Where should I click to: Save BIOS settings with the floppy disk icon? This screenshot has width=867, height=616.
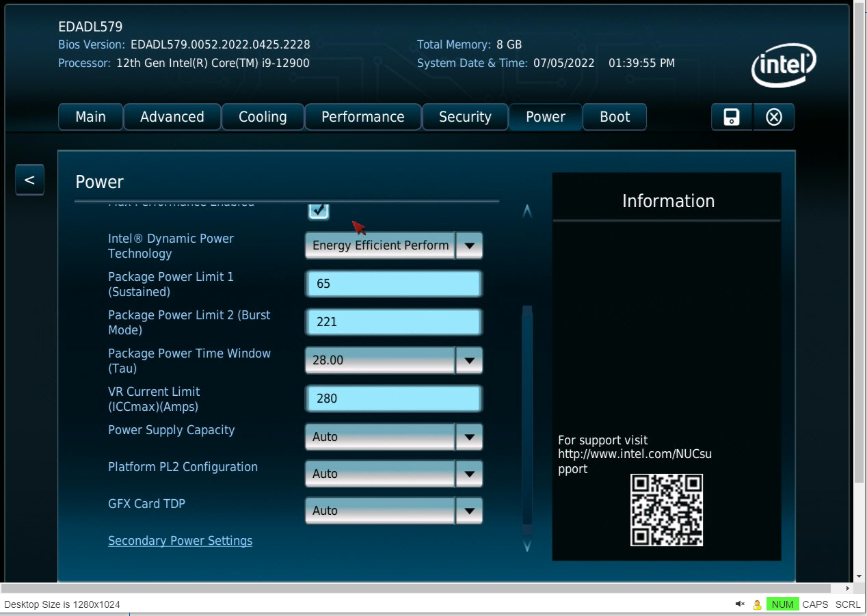(731, 117)
